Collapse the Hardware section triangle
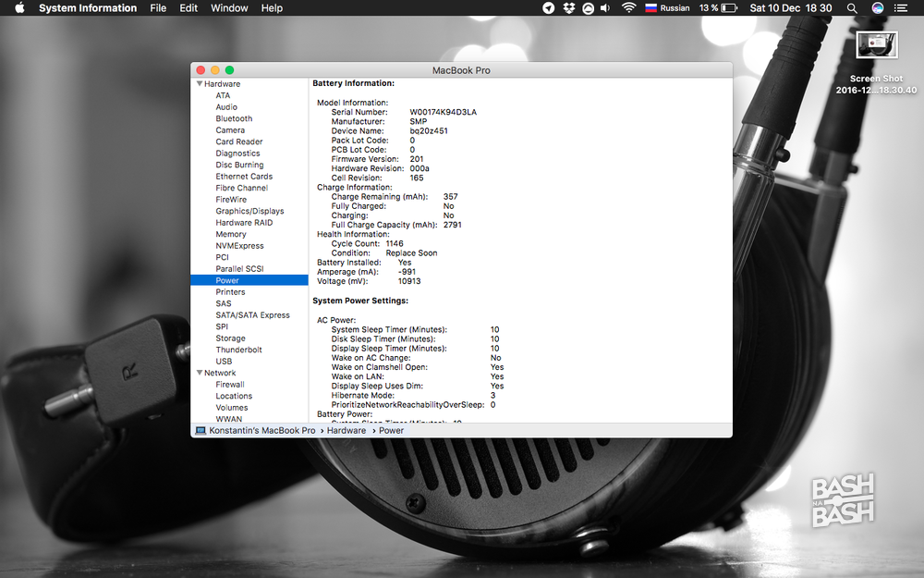Viewport: 924px width, 578px height. point(200,84)
